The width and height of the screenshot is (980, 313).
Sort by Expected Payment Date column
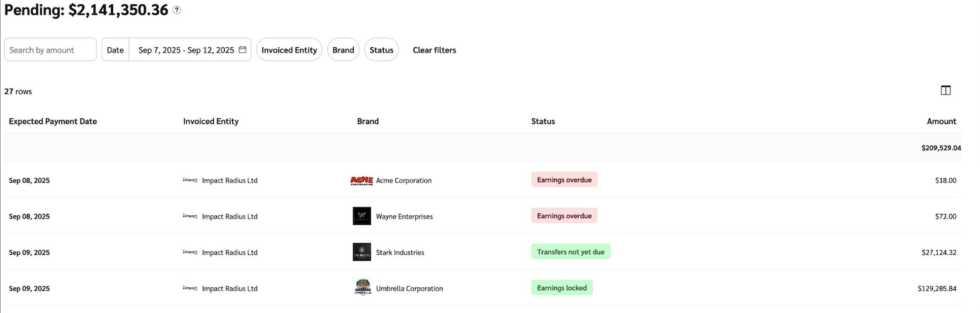click(53, 121)
